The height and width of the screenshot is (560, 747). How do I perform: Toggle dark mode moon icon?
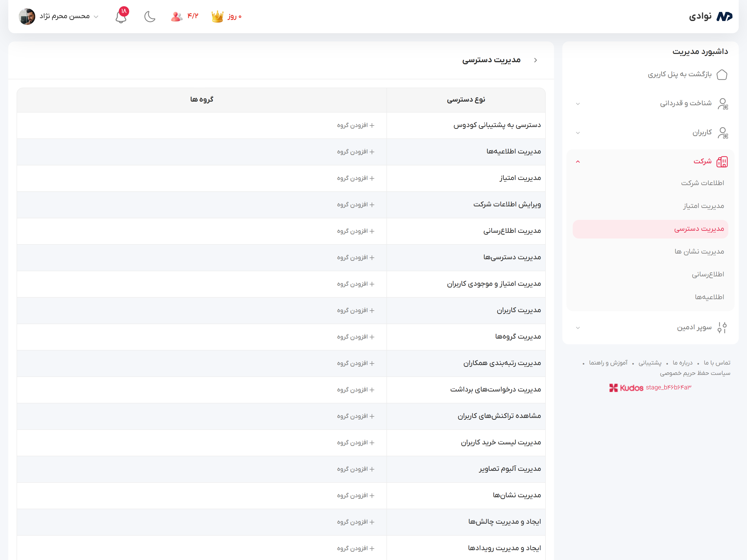(150, 17)
